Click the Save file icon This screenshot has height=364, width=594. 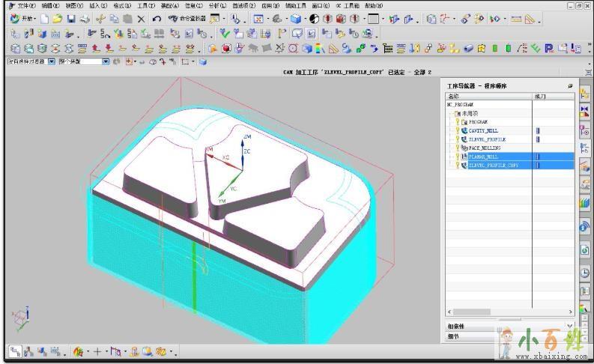(x=71, y=19)
